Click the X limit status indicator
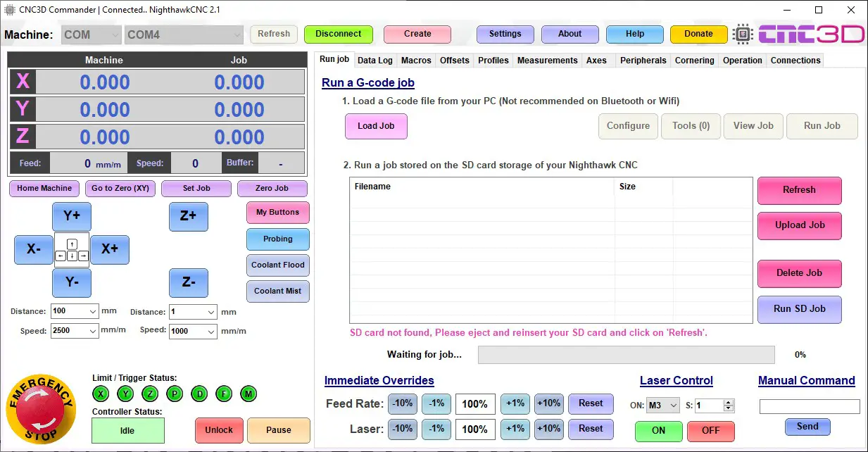868x452 pixels. pos(101,394)
